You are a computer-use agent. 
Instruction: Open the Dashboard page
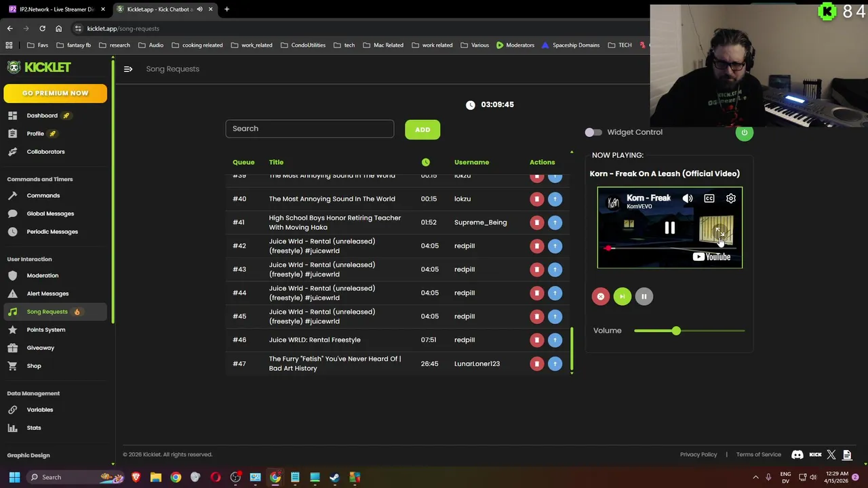click(42, 115)
